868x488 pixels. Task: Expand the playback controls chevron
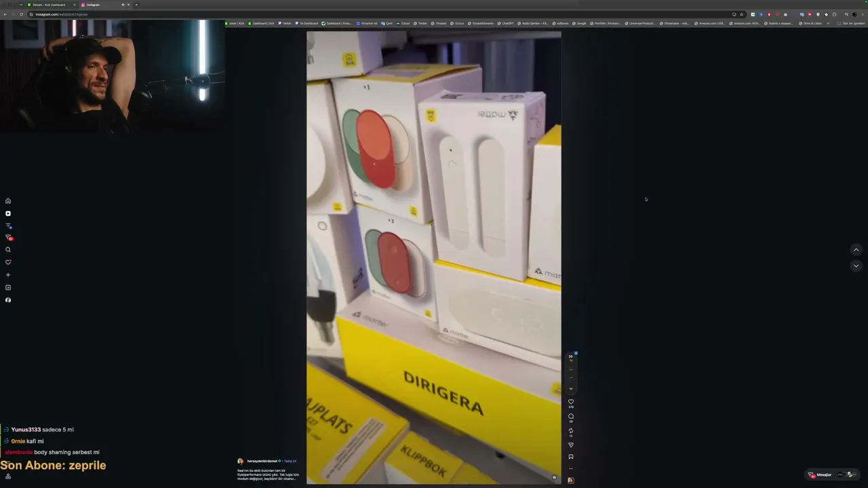click(571, 389)
